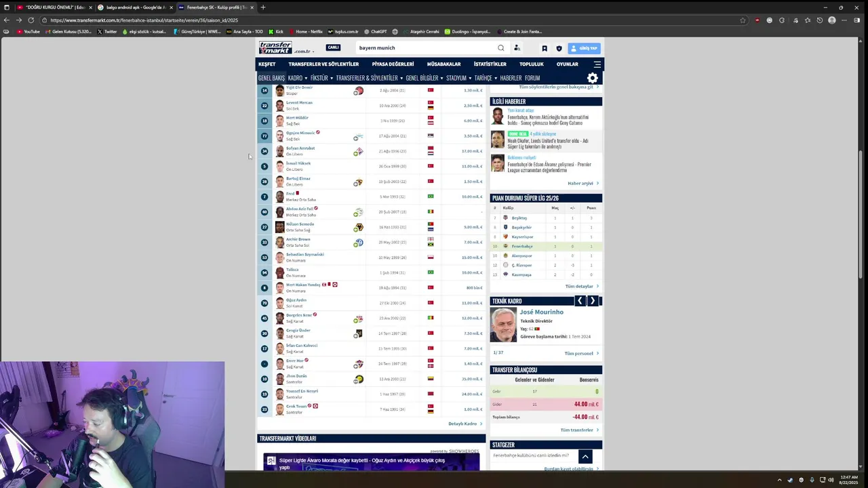Open the Transfermarkt logo home link
The image size is (868, 488).
(275, 47)
